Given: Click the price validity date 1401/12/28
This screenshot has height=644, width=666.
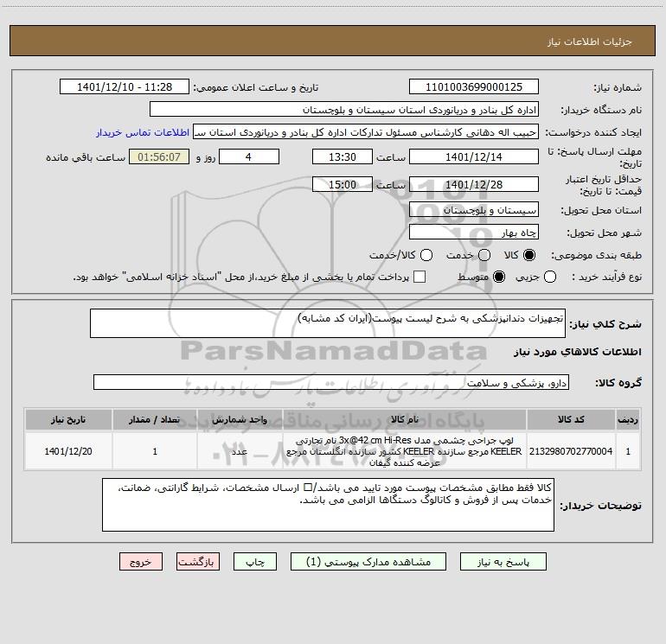Looking at the screenshot, I should pos(474,184).
